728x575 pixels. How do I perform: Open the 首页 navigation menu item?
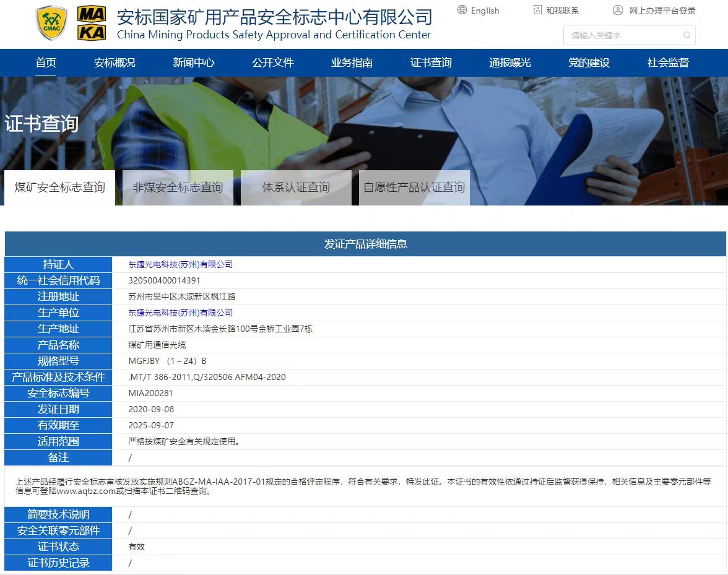click(46, 63)
